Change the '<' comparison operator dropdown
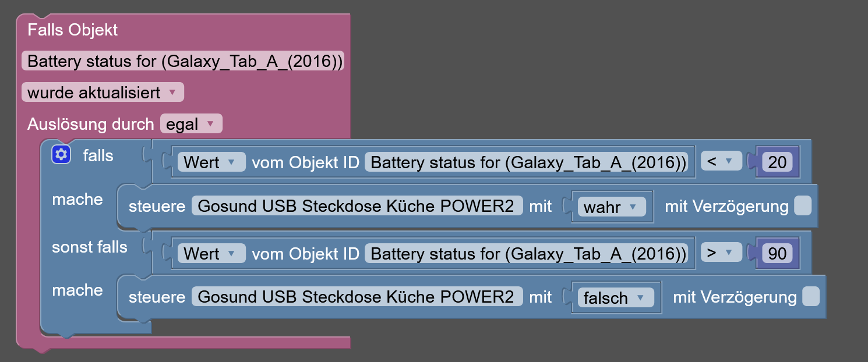Screen dimensions: 868x362 [x=721, y=162]
